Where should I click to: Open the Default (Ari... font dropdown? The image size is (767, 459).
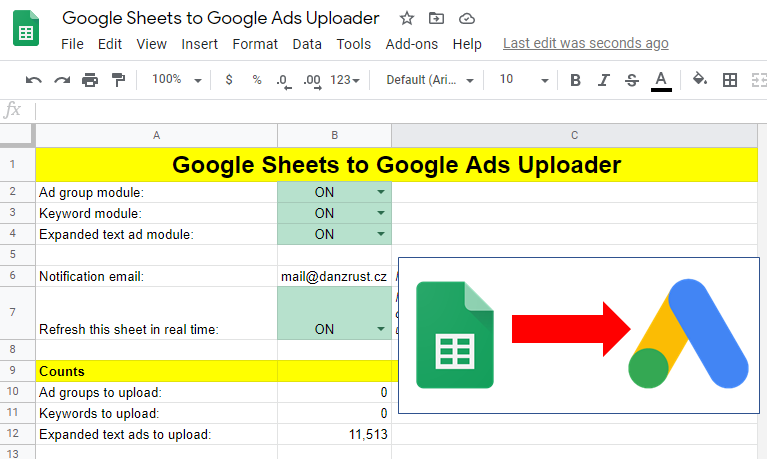tap(429, 80)
